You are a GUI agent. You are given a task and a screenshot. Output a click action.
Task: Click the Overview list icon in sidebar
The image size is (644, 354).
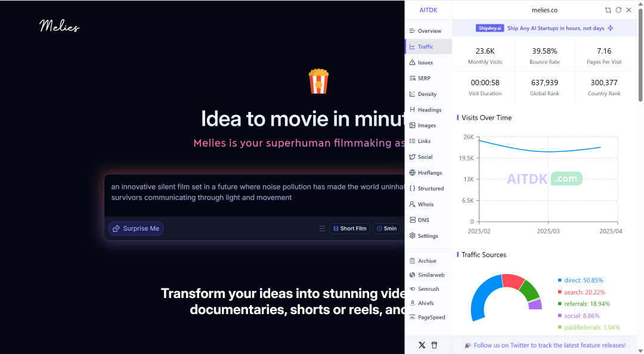[x=413, y=31]
